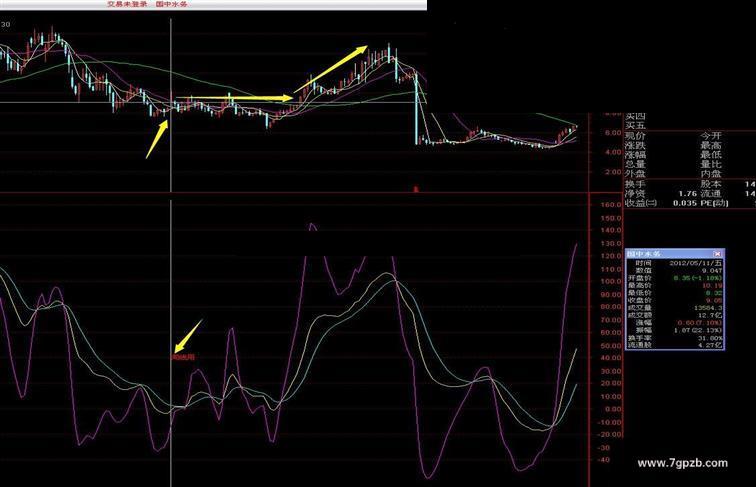Click the 现价 label in quote panel
Viewport: 756px width, 487px height.
pos(635,135)
